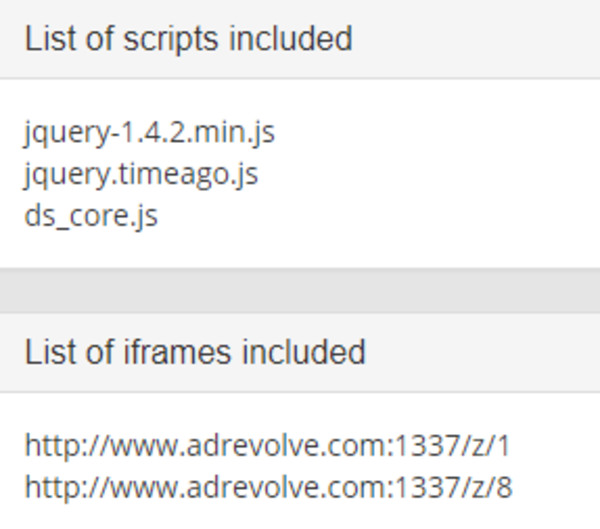Screen dimensions: 600x529
Task: Click the "List of iframes included" header
Action: pyautogui.click(x=195, y=352)
